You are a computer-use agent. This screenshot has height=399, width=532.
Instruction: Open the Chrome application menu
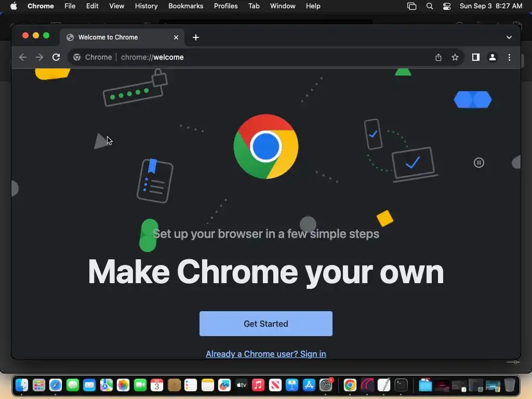41,6
